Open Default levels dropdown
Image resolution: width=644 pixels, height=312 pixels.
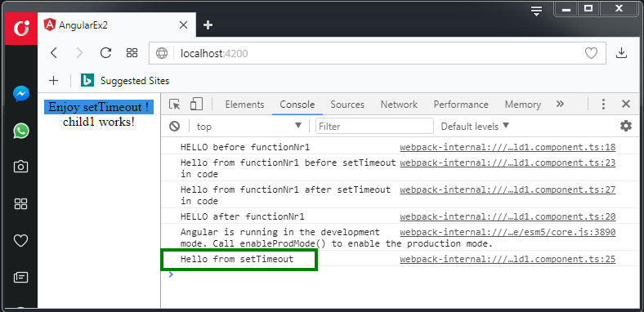coord(475,126)
